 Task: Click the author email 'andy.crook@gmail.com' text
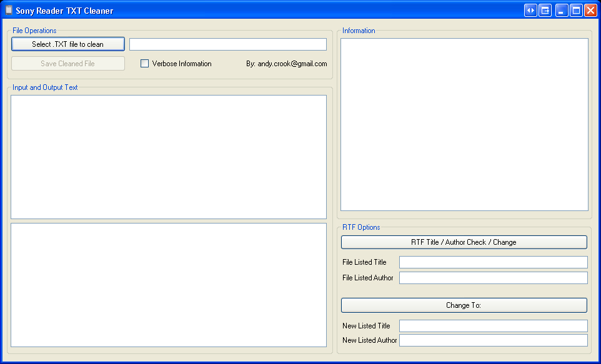click(292, 64)
